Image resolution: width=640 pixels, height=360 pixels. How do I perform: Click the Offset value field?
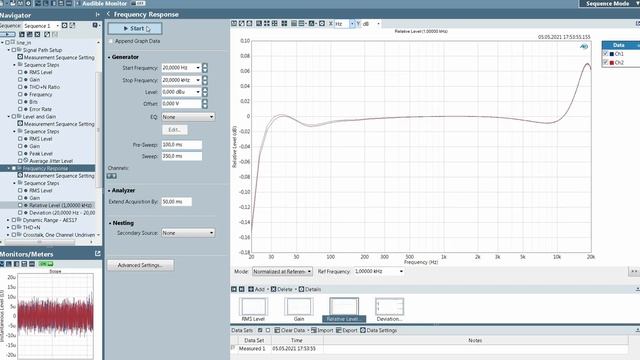(x=181, y=104)
